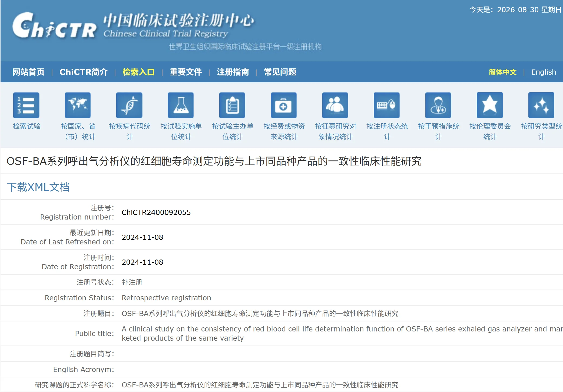Viewport: 563px width, 392px height.
Task: Open the people recruitment statistics icon
Action: (x=335, y=105)
